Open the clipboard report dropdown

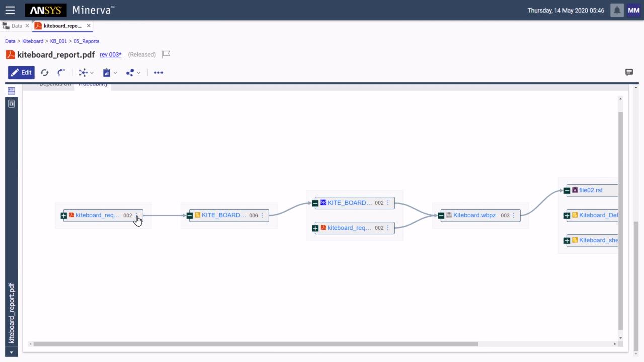coord(109,73)
